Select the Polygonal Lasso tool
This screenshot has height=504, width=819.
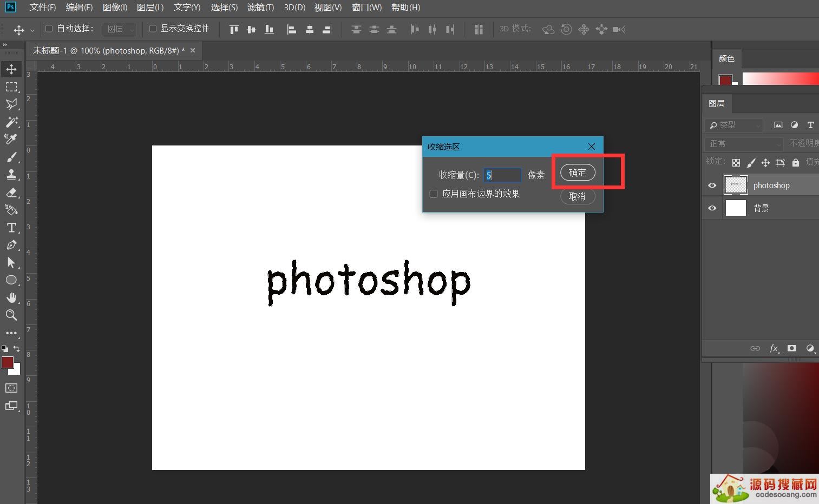coord(11,104)
